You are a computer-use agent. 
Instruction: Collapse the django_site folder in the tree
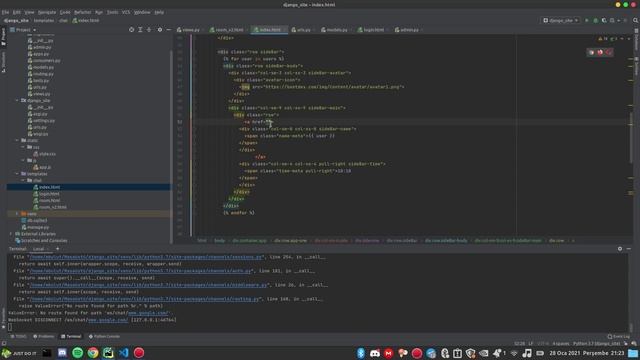tap(17, 100)
